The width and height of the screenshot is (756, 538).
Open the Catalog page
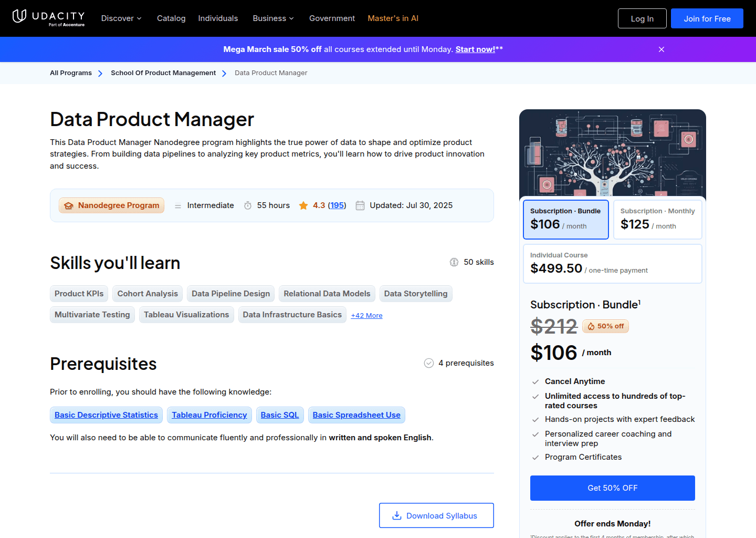coord(171,18)
